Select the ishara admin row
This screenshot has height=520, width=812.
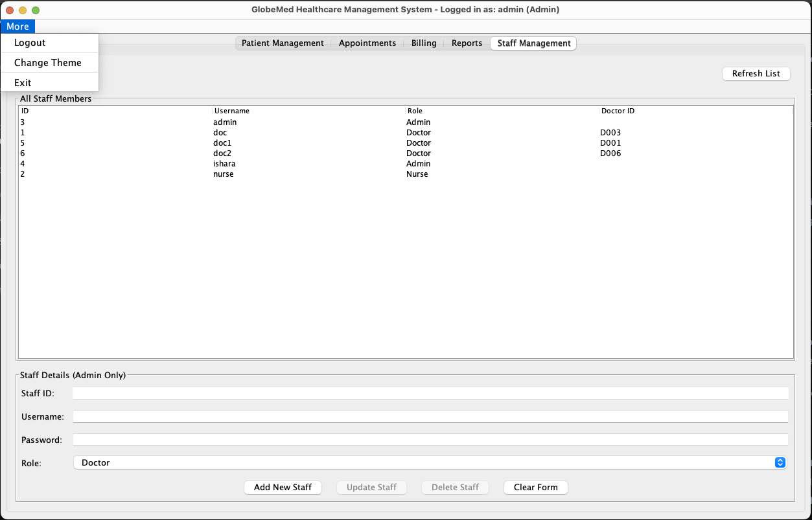coord(224,164)
